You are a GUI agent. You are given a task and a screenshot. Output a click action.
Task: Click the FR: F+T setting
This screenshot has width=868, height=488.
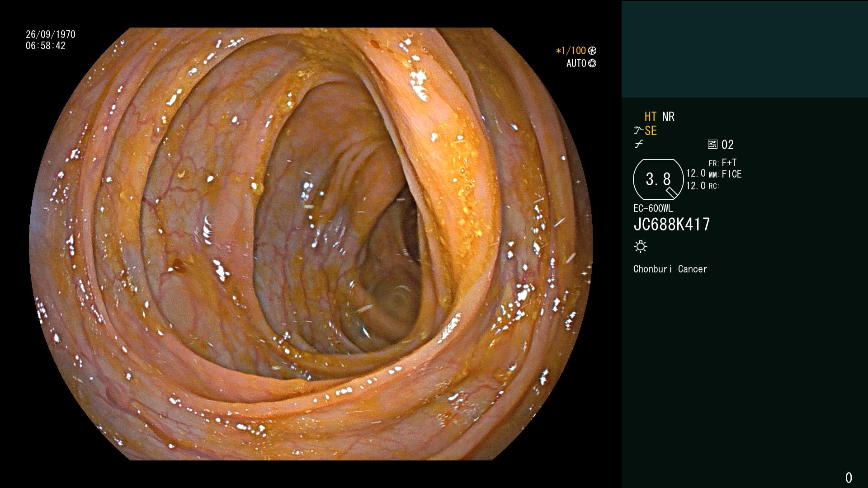click(722, 163)
